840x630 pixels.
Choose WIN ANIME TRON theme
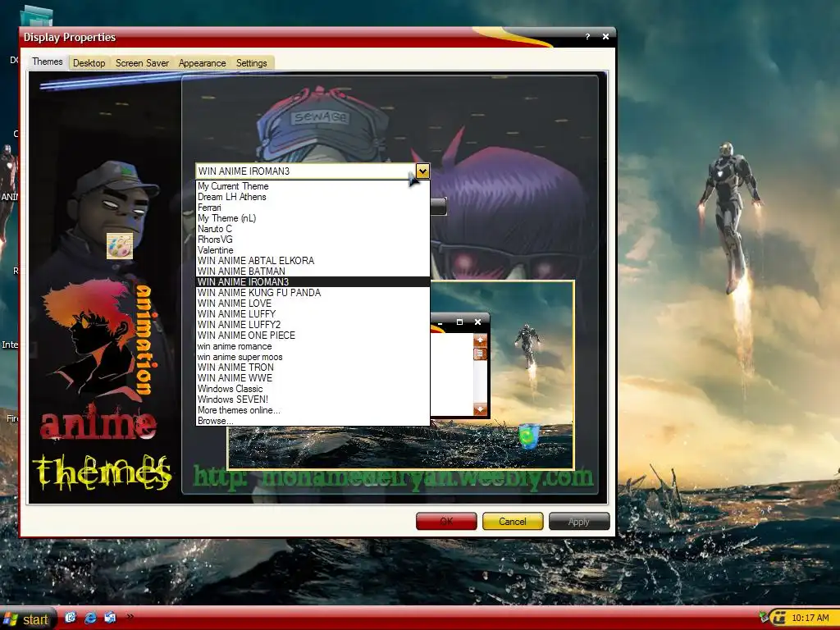313,367
